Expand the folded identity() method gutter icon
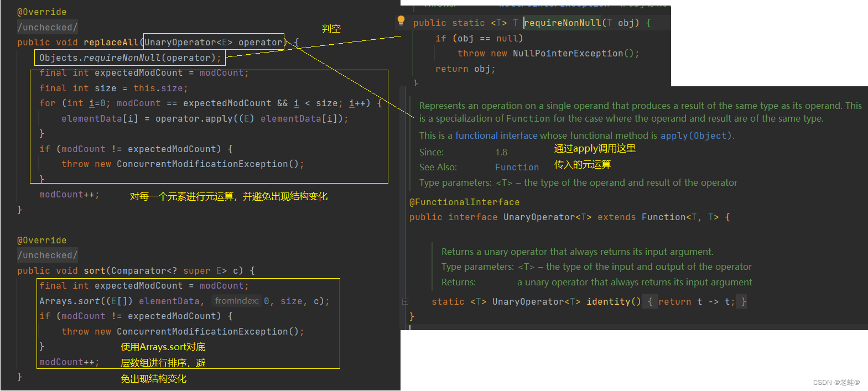 click(x=405, y=302)
